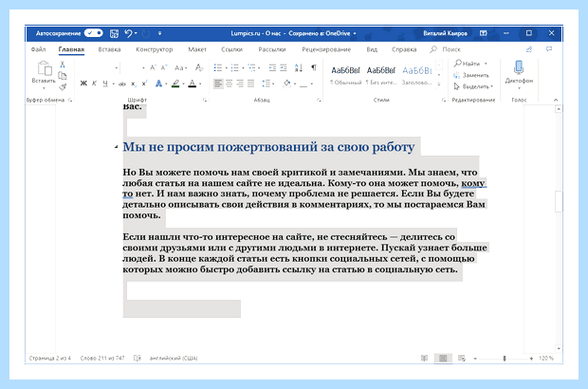Select the Обычный style
Image resolution: width=588 pixels, height=389 pixels.
345,75
